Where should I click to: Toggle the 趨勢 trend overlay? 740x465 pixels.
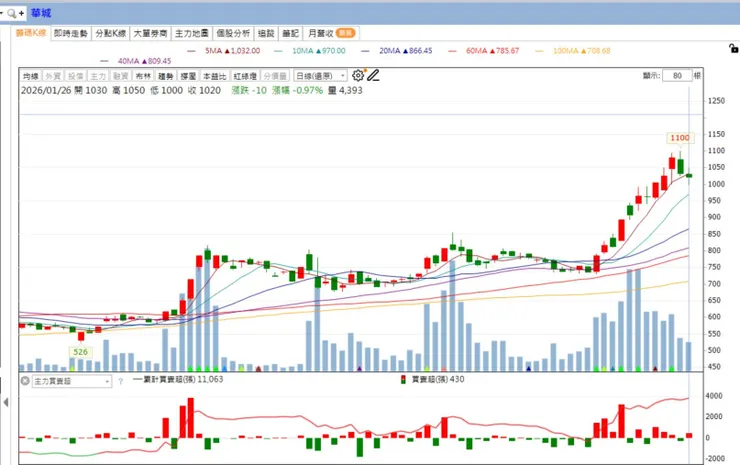pyautogui.click(x=166, y=76)
